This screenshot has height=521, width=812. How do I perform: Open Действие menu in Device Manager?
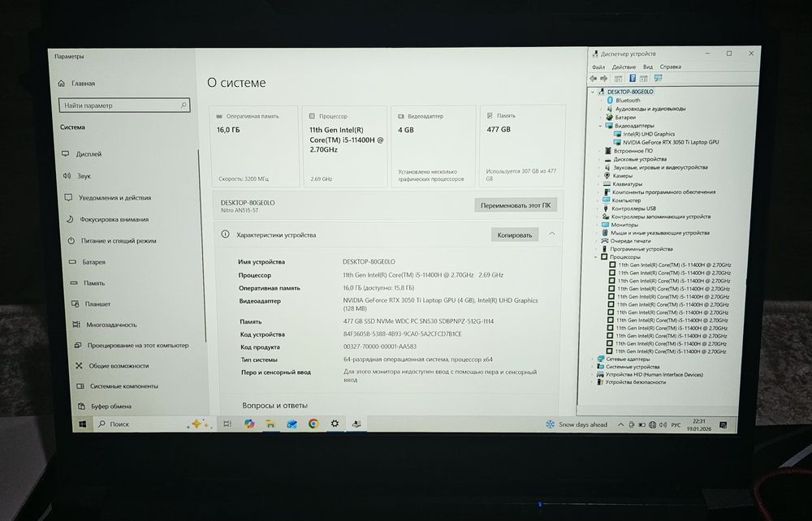[x=624, y=67]
